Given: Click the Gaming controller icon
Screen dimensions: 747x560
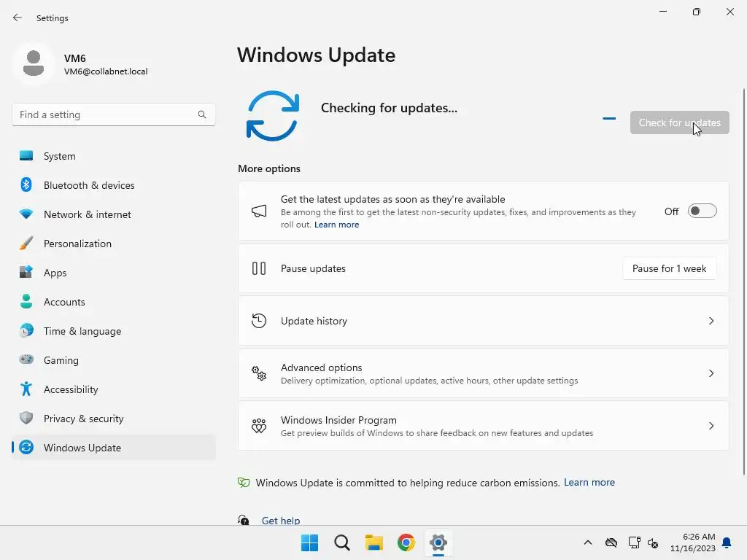Looking at the screenshot, I should tap(26, 359).
